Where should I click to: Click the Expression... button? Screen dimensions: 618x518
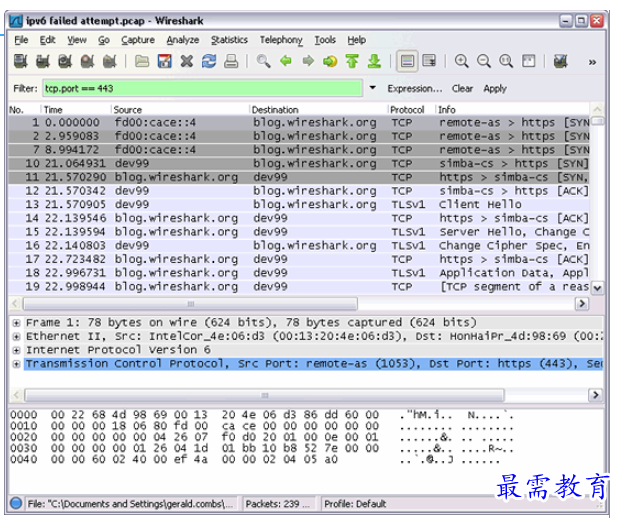tap(415, 88)
